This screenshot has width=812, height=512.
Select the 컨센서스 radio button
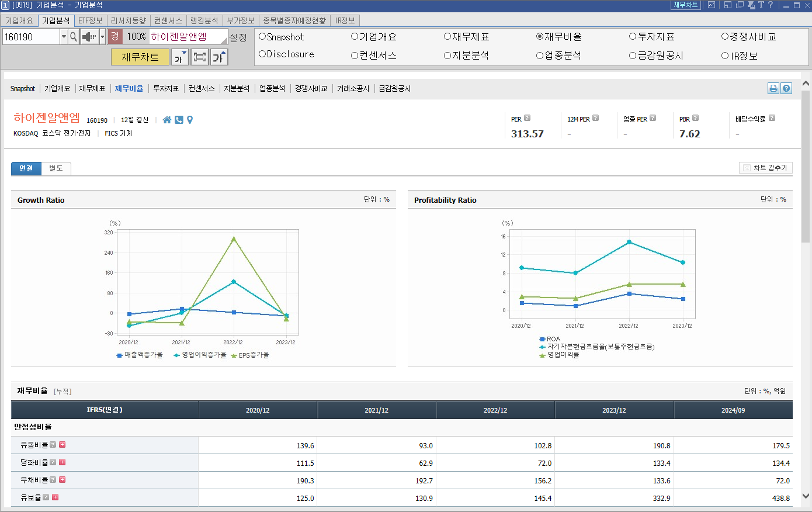pos(355,56)
